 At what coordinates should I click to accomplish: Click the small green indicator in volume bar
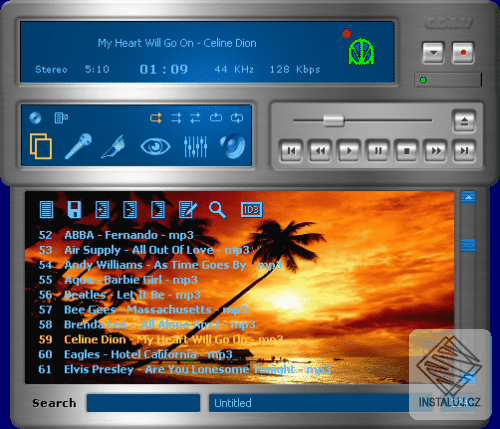coord(423,80)
